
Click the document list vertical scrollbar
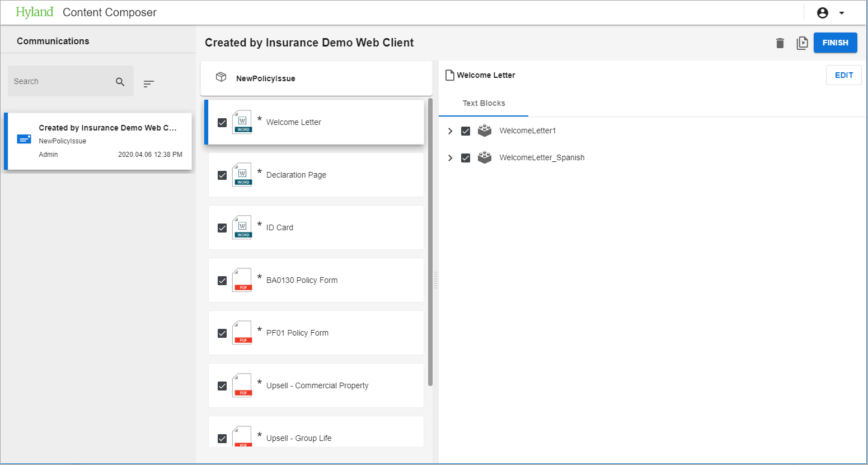pos(430,241)
